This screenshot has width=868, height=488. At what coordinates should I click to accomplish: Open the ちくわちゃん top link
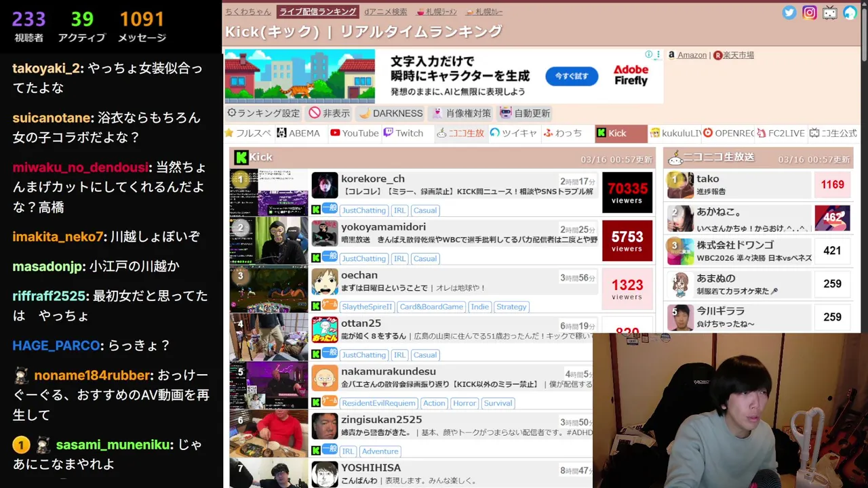click(x=248, y=12)
